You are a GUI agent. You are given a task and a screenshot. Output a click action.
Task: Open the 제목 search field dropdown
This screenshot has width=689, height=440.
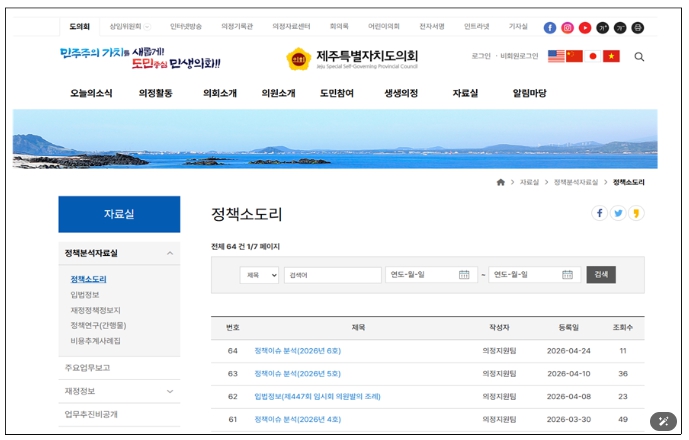click(x=259, y=275)
